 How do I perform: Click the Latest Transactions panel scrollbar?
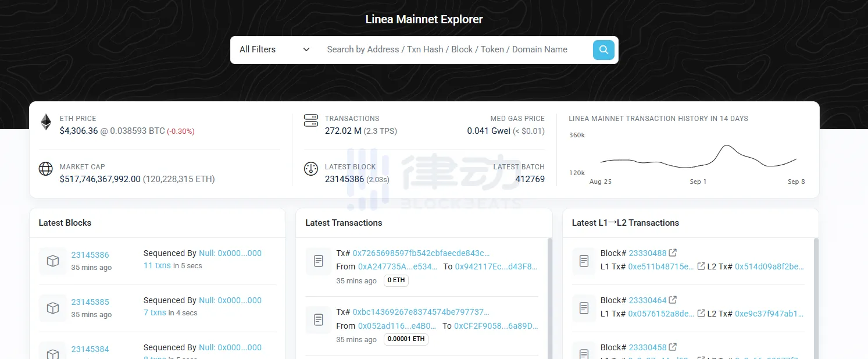coord(549,298)
